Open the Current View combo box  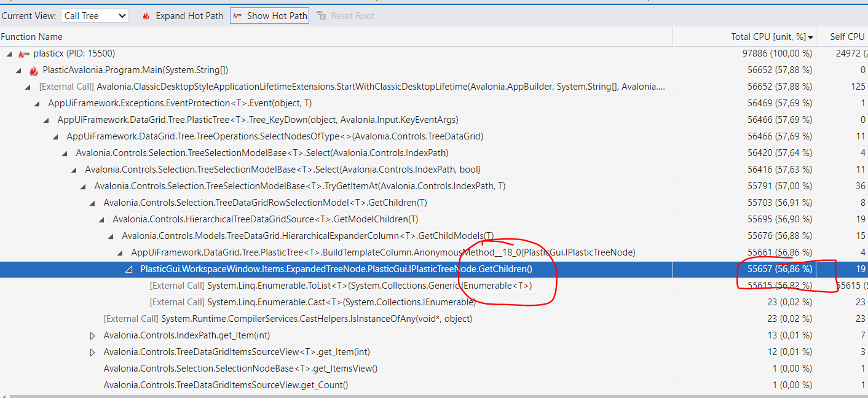click(120, 16)
